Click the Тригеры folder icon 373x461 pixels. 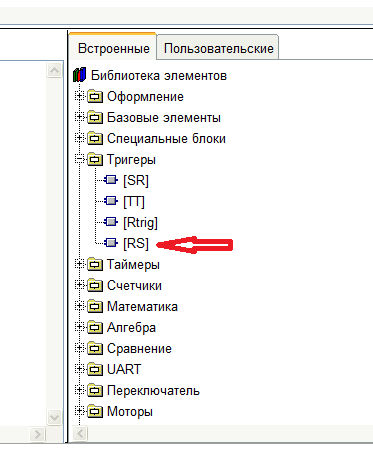(95, 159)
